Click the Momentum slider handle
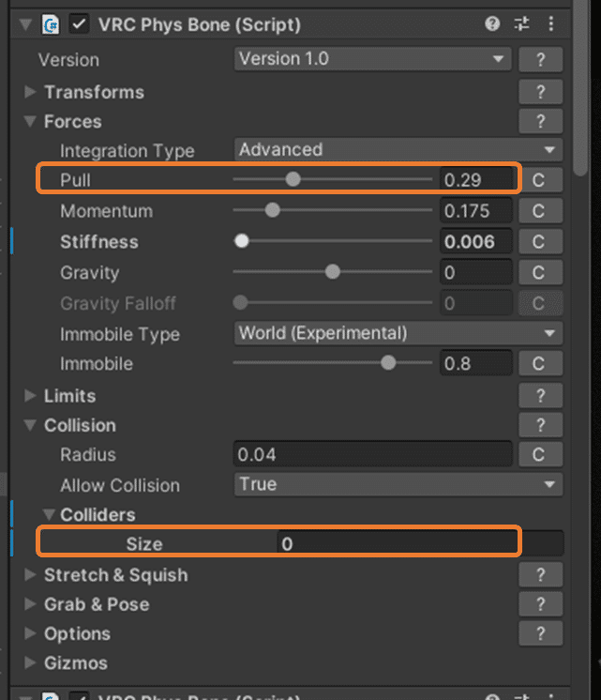Viewport: 601px width, 700px height. coord(272,210)
